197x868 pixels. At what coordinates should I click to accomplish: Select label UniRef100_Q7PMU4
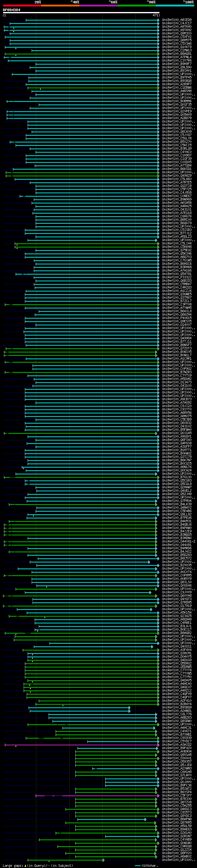click(x=176, y=501)
